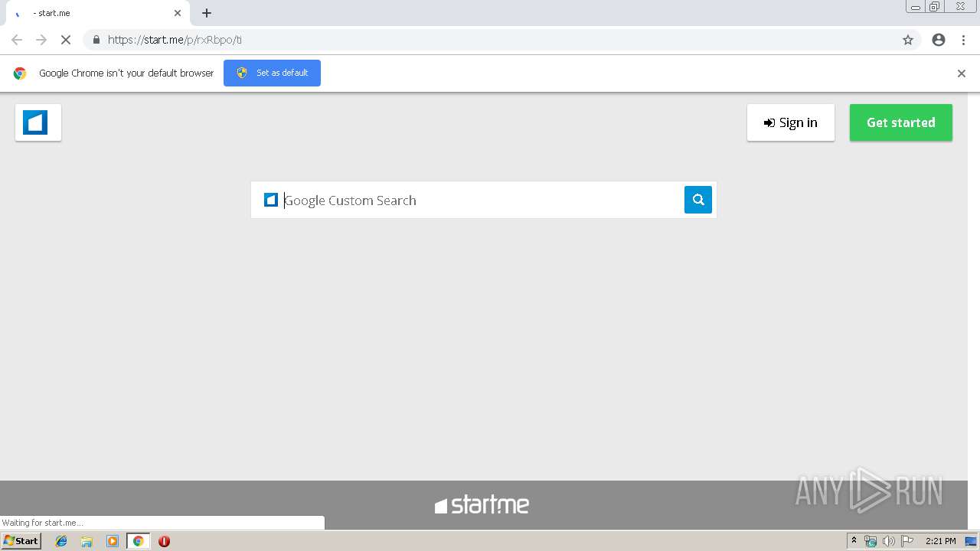Click the volume speaker tray icon
Viewport: 980px width, 551px height.
click(888, 541)
